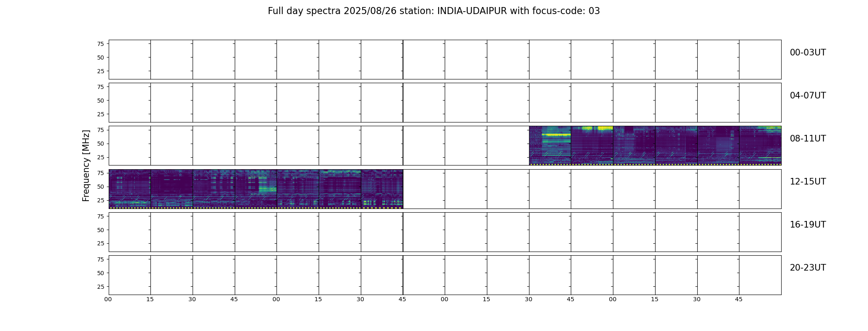Select the '16-19UT' row label
Viewport: 868px width, 331px height.
(x=808, y=225)
